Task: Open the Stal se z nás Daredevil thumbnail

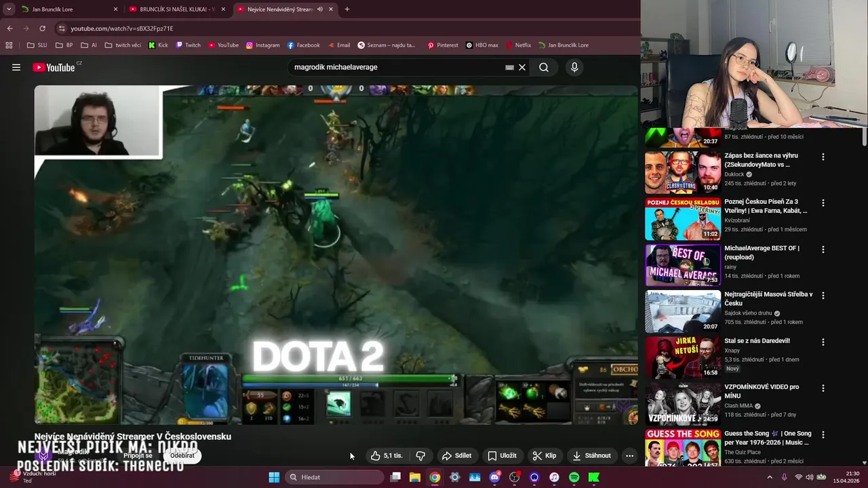Action: click(683, 358)
